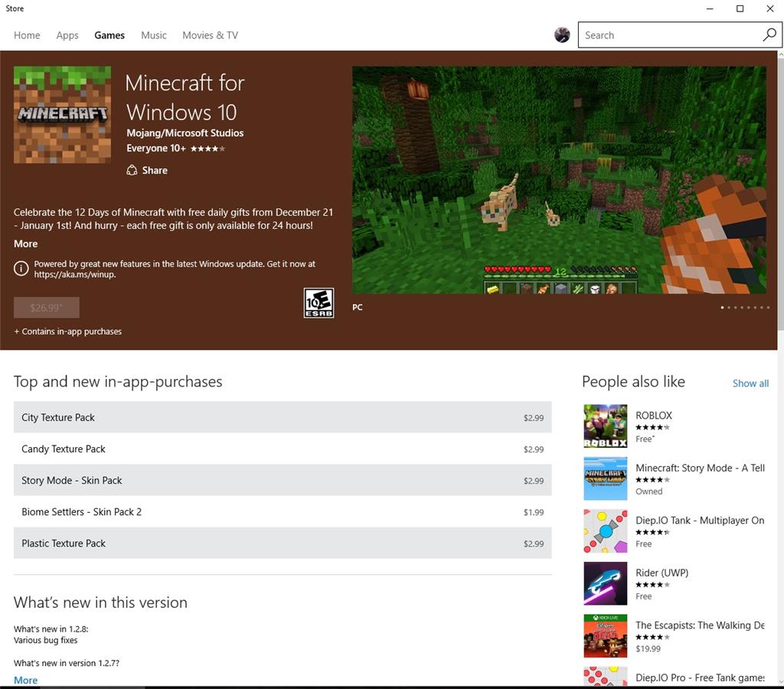The image size is (784, 689).
Task: Switch to the Apps tab
Action: click(67, 35)
